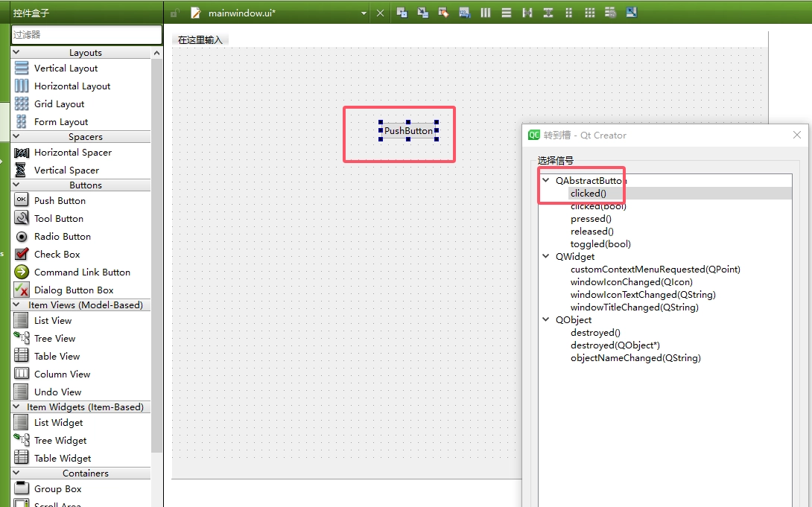Select the pressed() signal in the list
Screen dimensions: 812x507
click(x=591, y=218)
